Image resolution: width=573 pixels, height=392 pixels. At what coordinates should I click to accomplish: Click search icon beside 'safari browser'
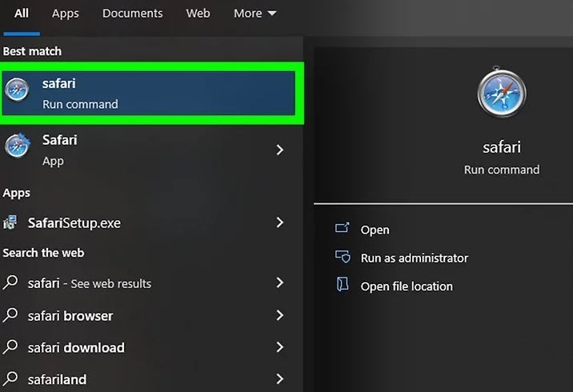(10, 315)
